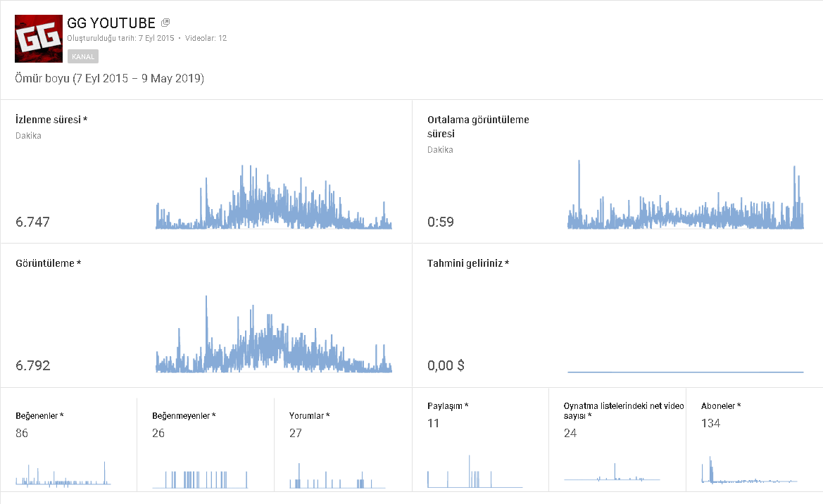
Task: Open the Beğenenler report
Action: tap(40, 416)
